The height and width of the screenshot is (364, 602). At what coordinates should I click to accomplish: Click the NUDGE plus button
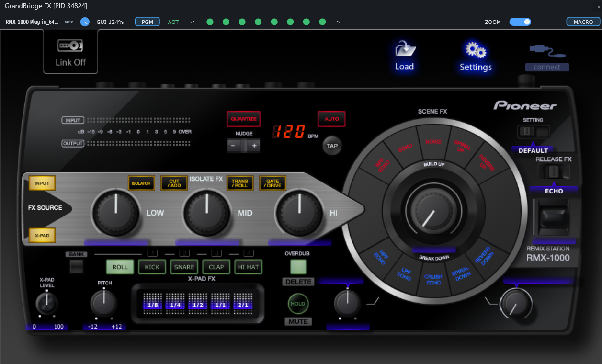pyautogui.click(x=254, y=146)
